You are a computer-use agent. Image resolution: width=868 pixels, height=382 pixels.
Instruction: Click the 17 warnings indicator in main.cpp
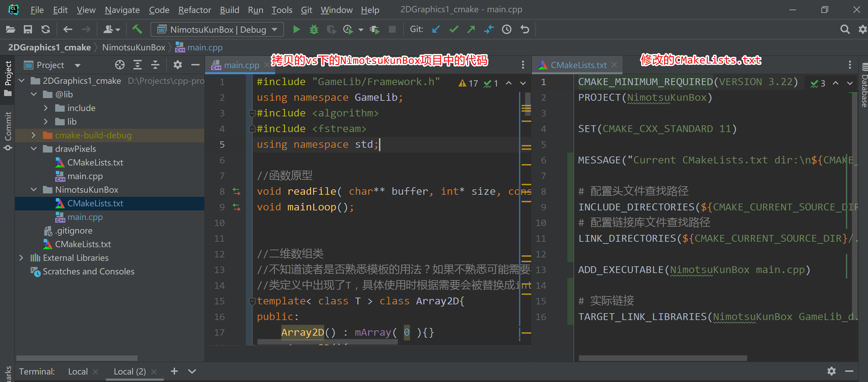(469, 83)
